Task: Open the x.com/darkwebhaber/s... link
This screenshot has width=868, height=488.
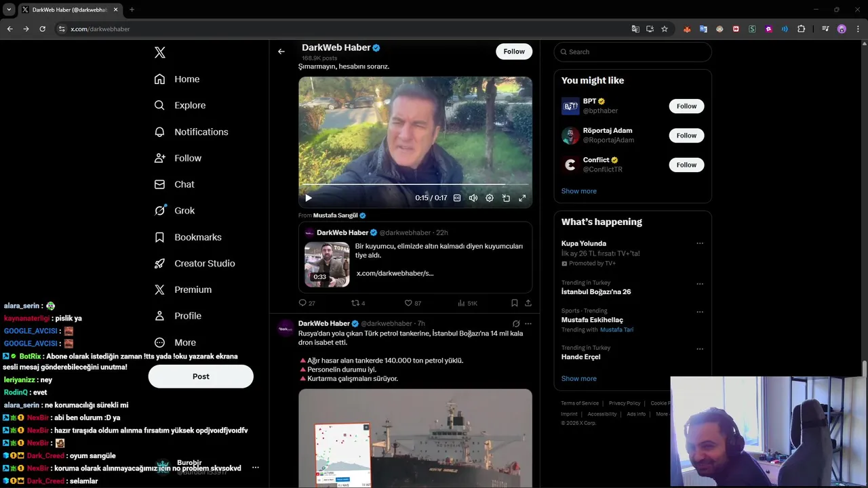Action: click(x=395, y=273)
